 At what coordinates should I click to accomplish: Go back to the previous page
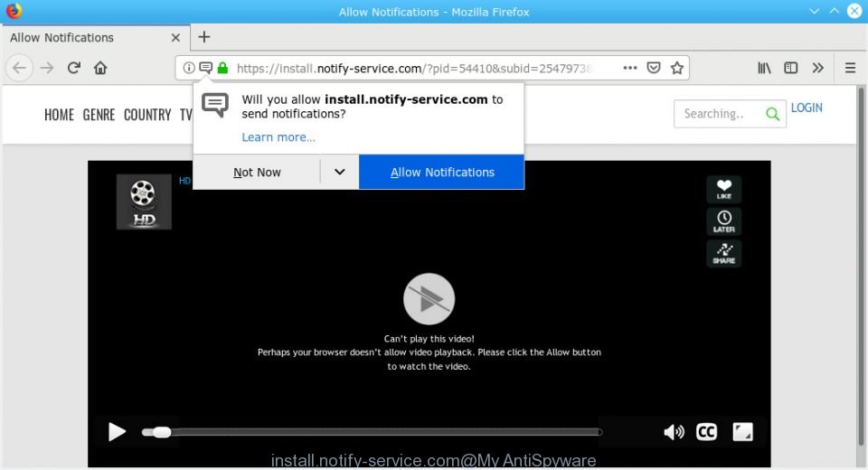[x=19, y=68]
